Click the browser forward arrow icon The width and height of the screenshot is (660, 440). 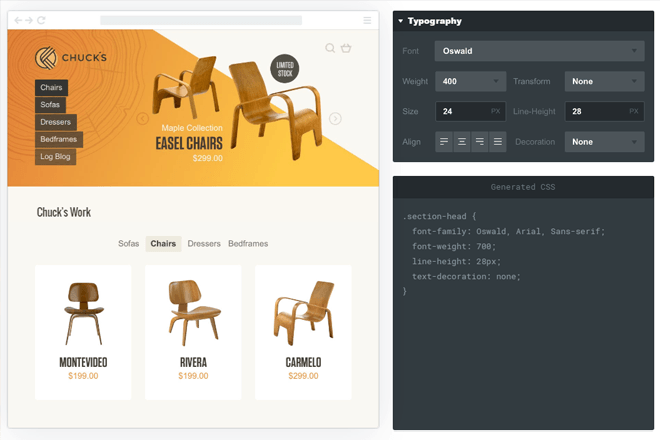(29, 20)
